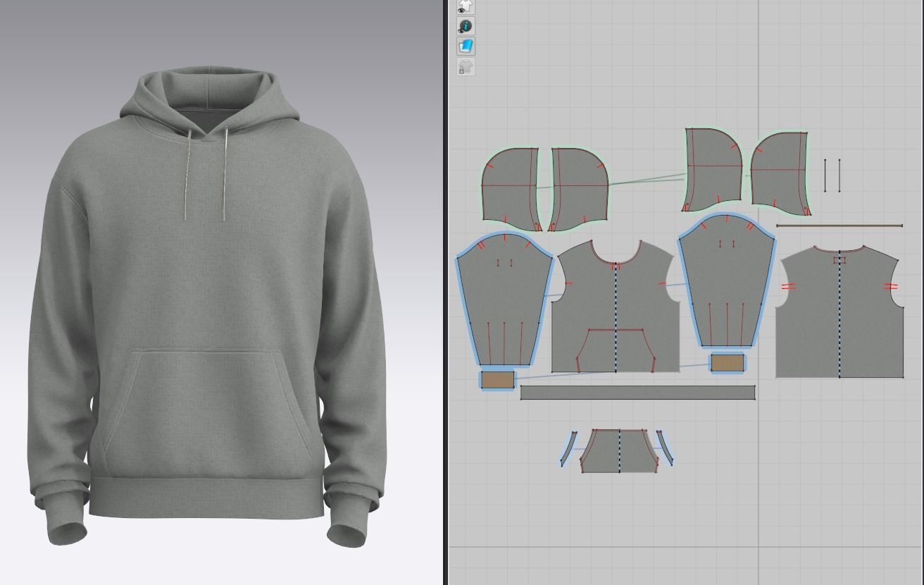Select the leftmost hood pattern piece
The image size is (924, 585).
(511, 189)
